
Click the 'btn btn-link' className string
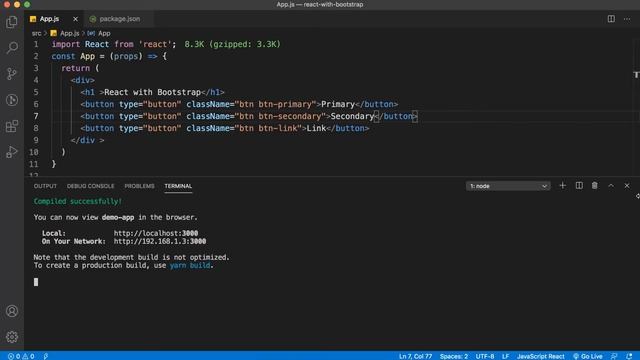(268, 128)
